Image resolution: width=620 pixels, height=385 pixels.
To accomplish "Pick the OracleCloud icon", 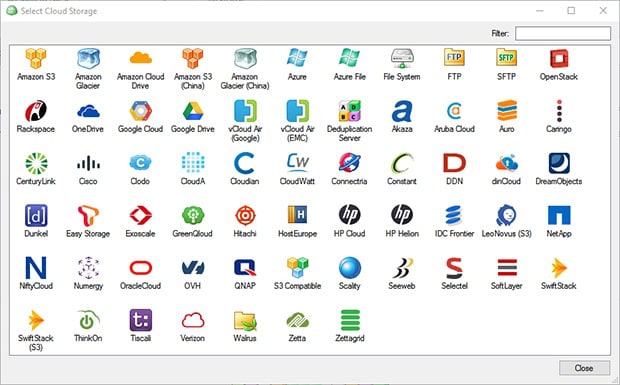I will [x=140, y=268].
